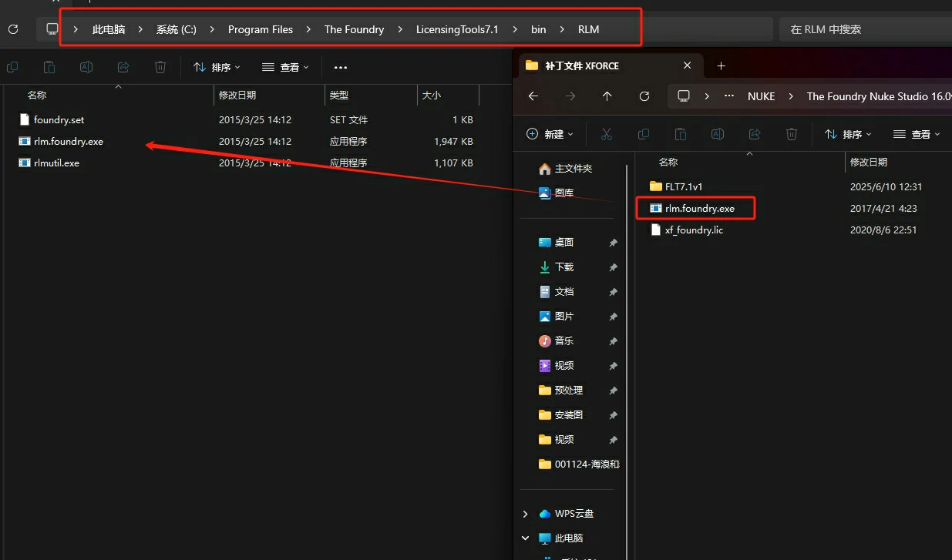952x560 pixels.
Task: Unpin 桌面 from the sidebar
Action: click(x=613, y=243)
